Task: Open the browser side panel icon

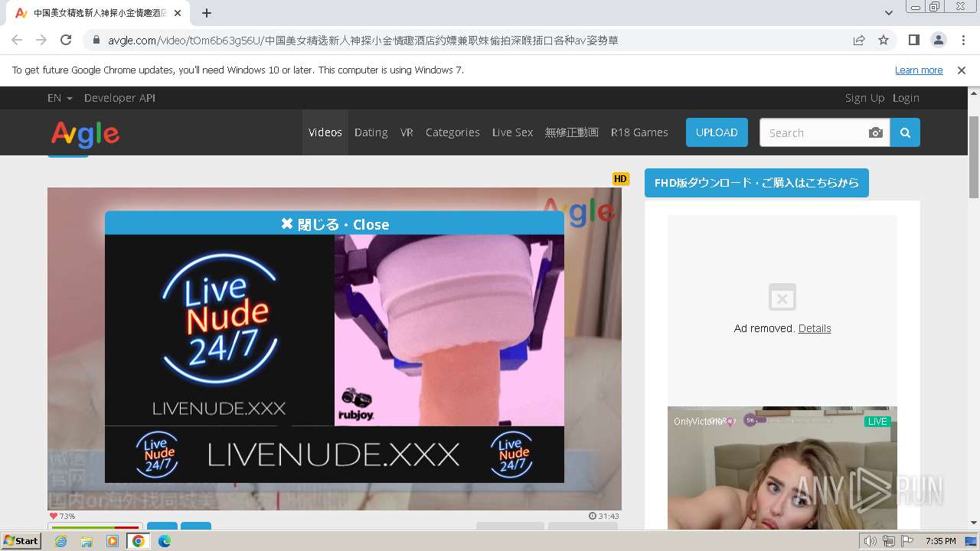Action: coord(914,40)
